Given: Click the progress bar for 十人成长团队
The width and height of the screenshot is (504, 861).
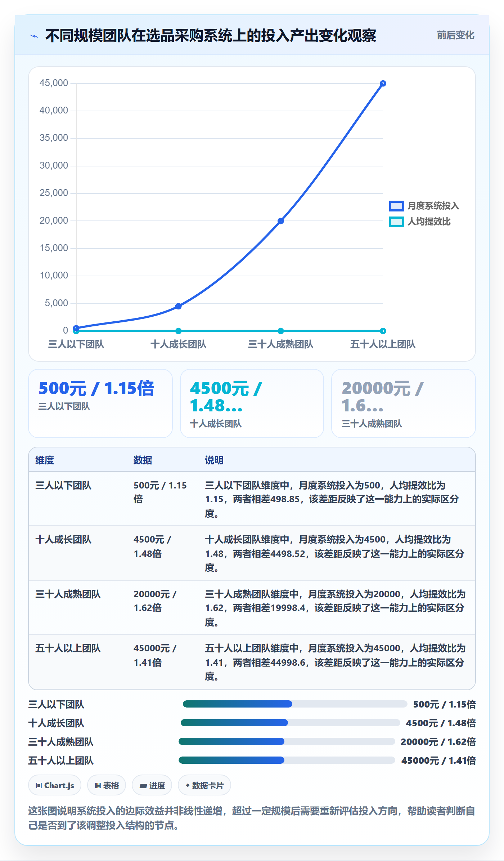Looking at the screenshot, I should click(290, 723).
